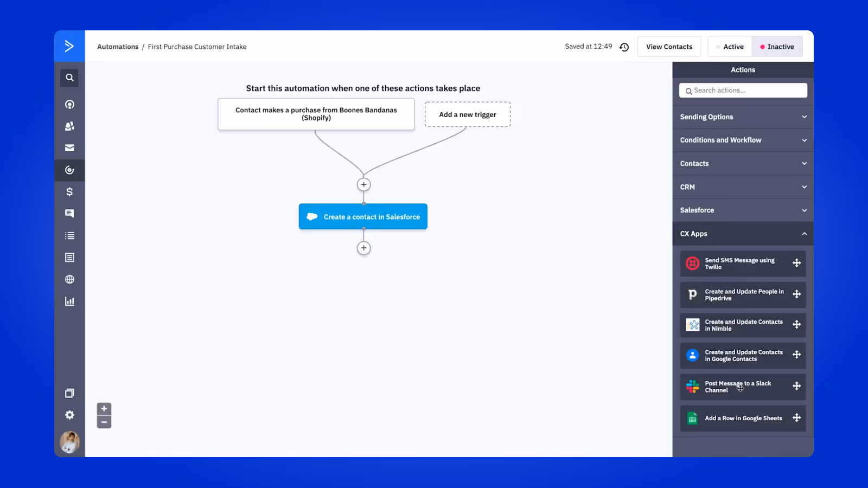Select Send SMS Message using Twilio
The image size is (868, 488).
[743, 264]
